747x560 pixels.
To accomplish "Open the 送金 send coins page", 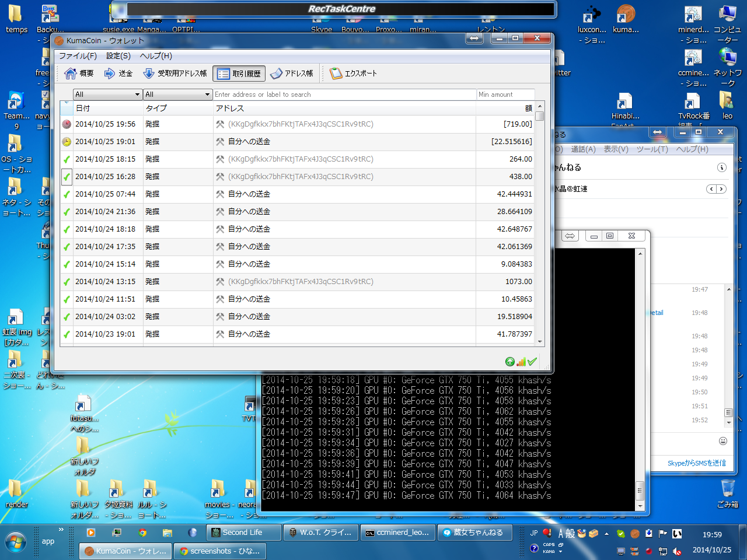I will [x=118, y=73].
